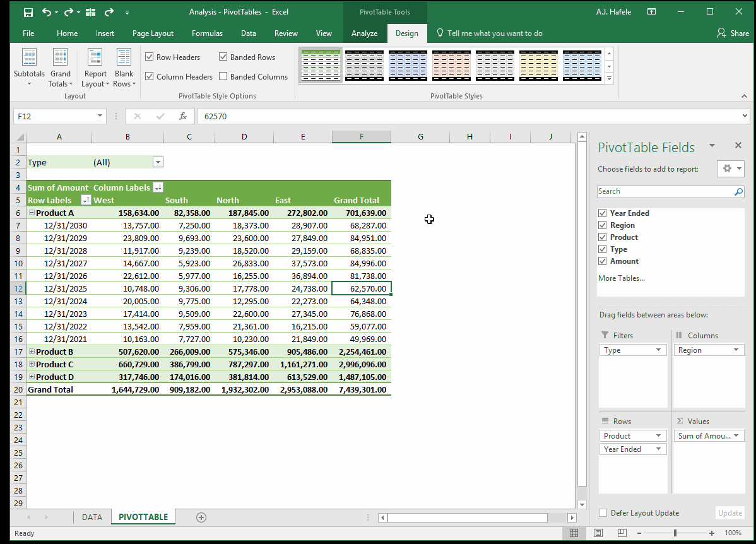756x544 pixels.
Task: Open Report Layout options
Action: pyautogui.click(x=95, y=68)
